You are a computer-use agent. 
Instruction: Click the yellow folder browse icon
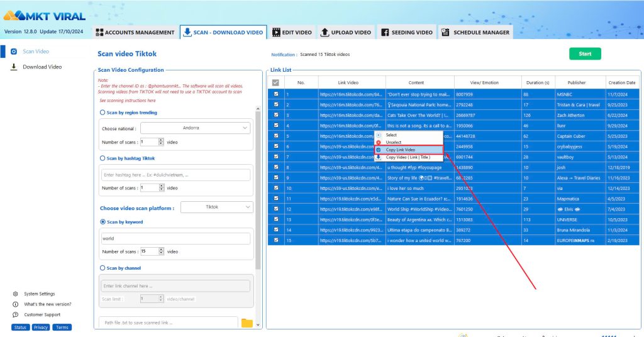click(247, 323)
